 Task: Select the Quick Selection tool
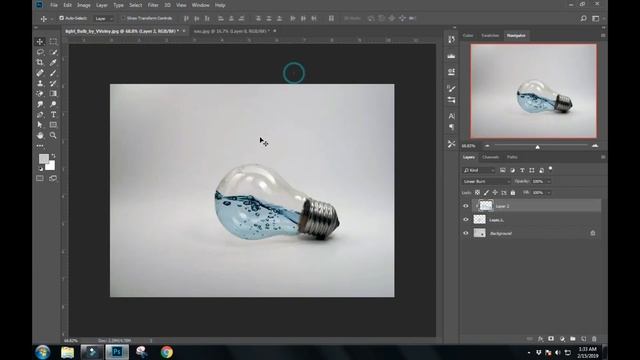53,52
